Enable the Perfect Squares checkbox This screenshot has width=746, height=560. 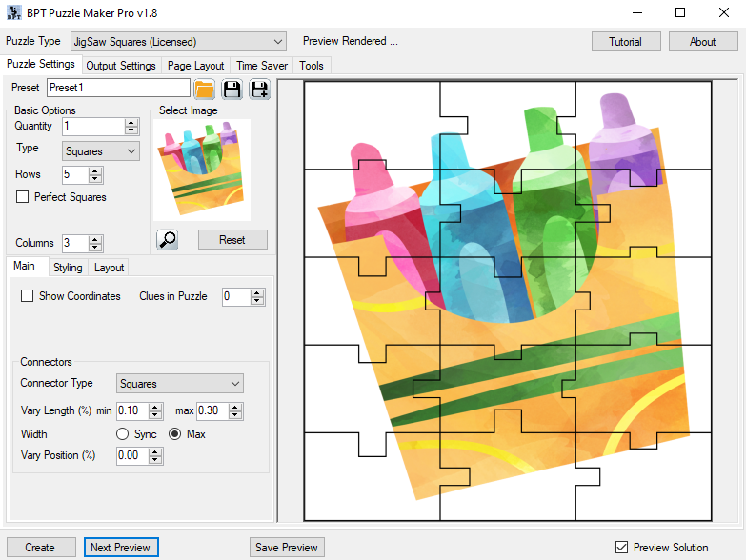tap(23, 197)
